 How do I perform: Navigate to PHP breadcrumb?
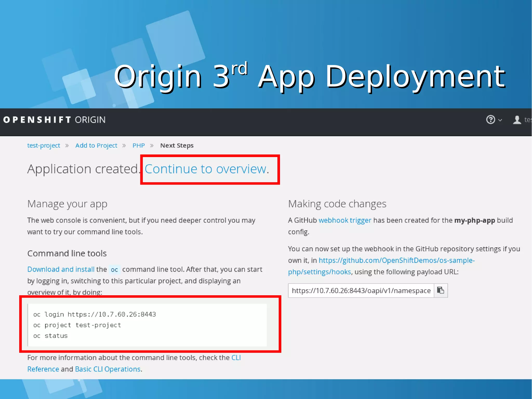pos(138,145)
